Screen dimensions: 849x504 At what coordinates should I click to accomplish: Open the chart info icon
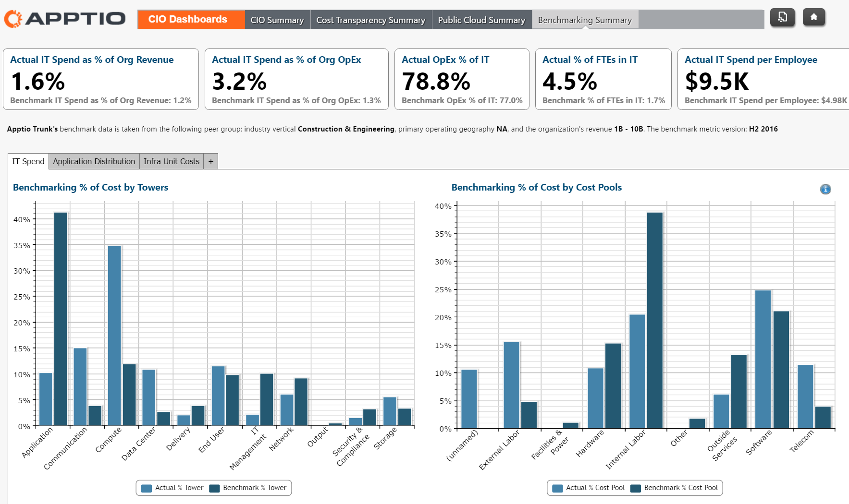tap(825, 189)
